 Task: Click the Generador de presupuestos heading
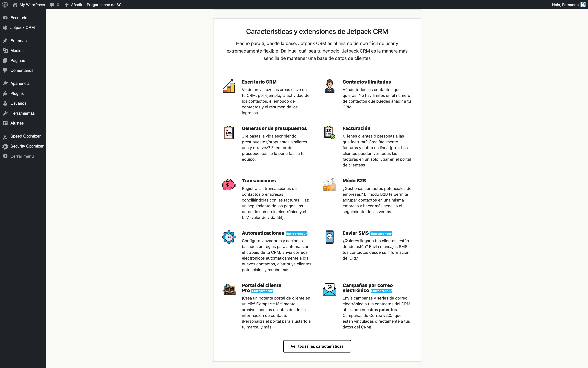point(274,128)
